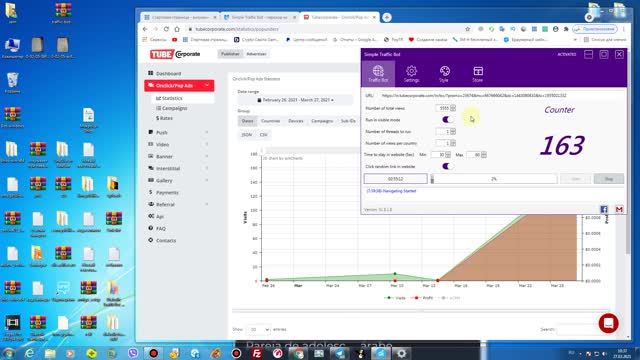
Task: Switch to the Advertiser mode tab
Action: coord(256,54)
